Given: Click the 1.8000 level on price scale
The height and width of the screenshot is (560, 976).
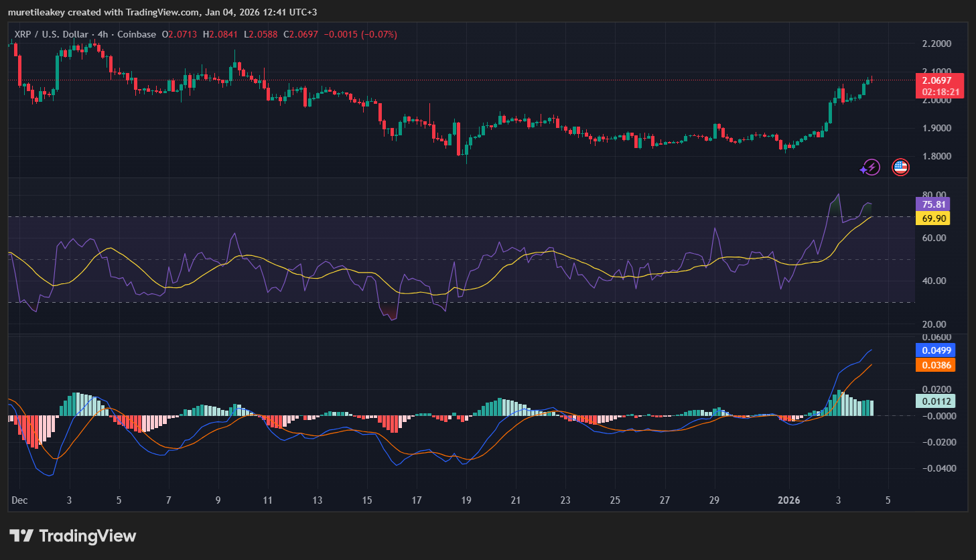Looking at the screenshot, I should [x=936, y=156].
